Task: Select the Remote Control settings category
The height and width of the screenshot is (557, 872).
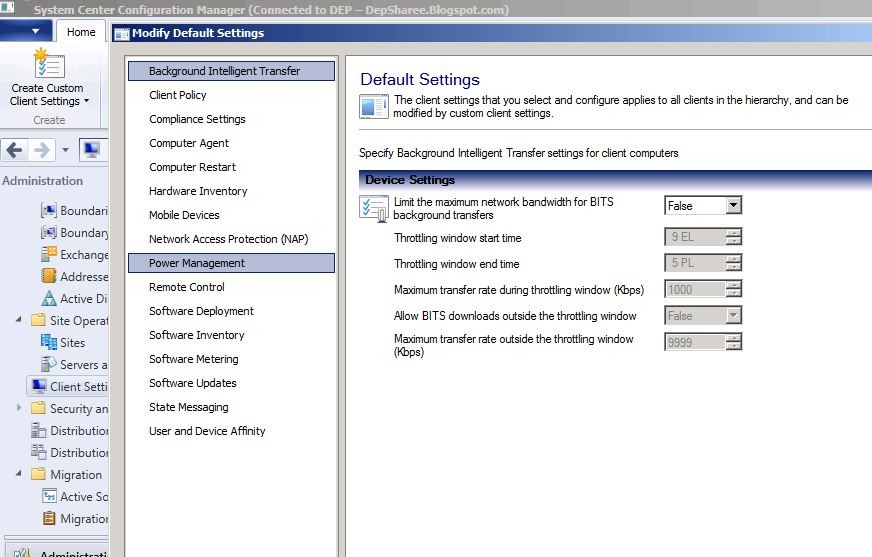Action: click(x=187, y=287)
